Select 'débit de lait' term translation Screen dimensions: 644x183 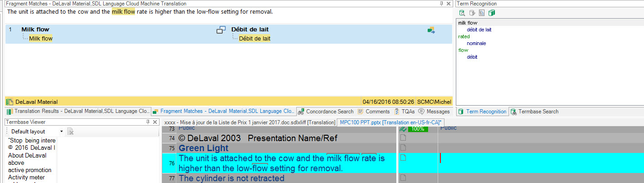point(479,30)
